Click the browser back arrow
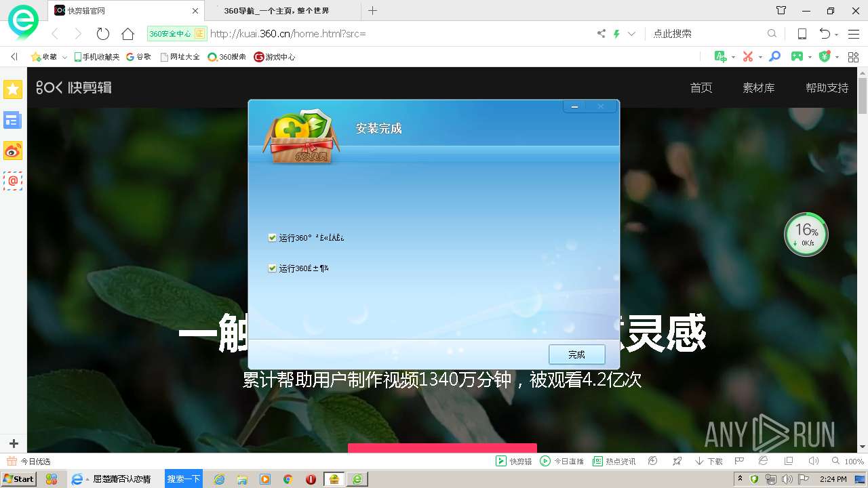 56,33
